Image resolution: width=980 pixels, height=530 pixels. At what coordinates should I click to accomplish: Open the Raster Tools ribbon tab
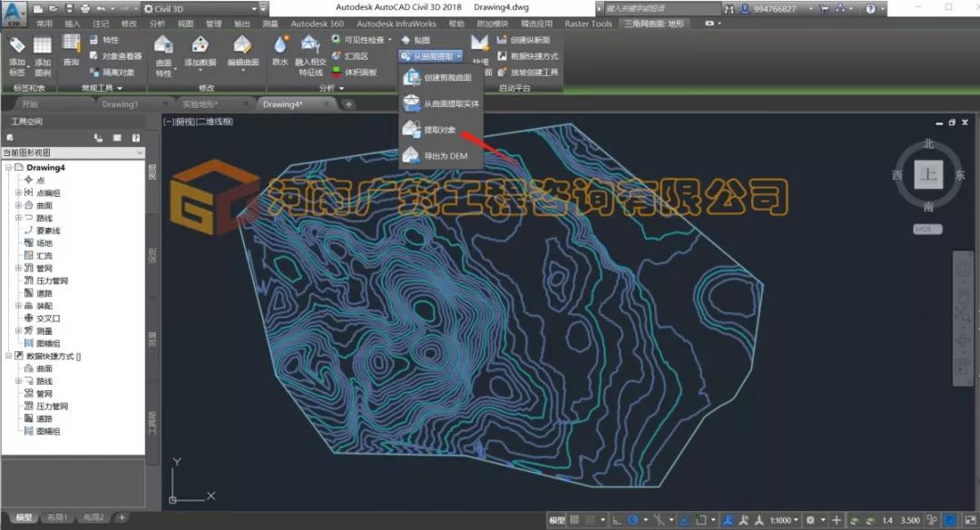(x=588, y=24)
